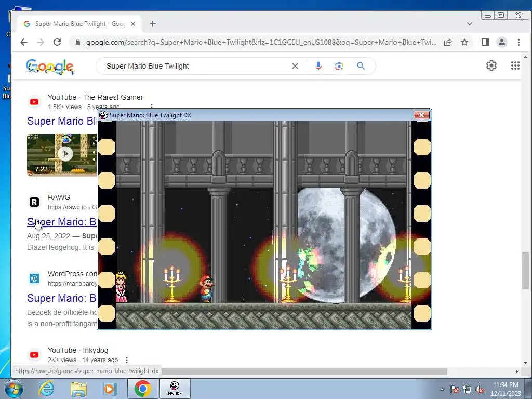Open Google quick settings gear
The height and width of the screenshot is (399, 532).
coord(491,65)
